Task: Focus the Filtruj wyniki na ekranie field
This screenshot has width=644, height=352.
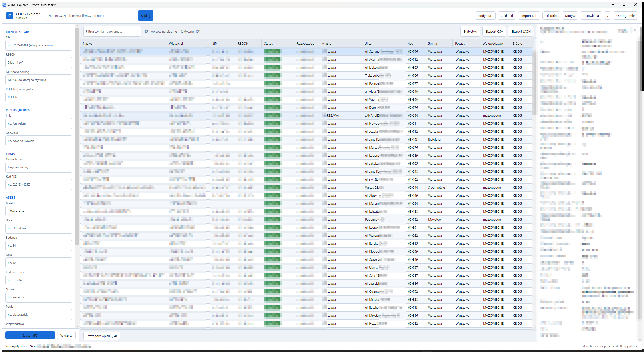Action: pyautogui.click(x=112, y=31)
